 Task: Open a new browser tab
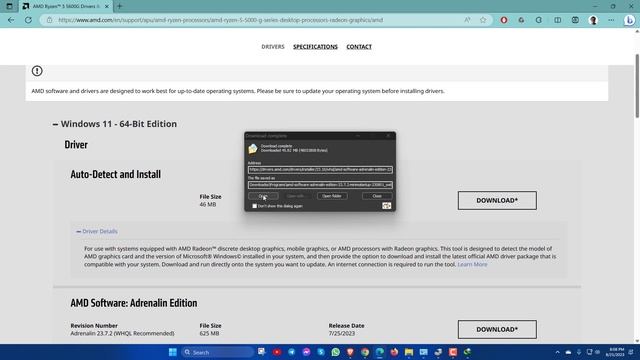[120, 6]
